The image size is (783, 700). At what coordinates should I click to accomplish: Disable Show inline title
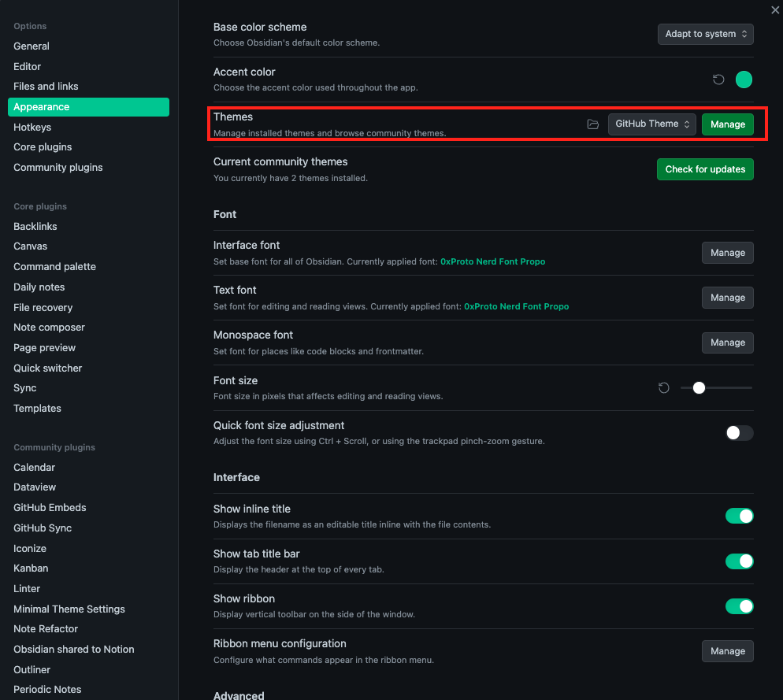[x=739, y=517]
